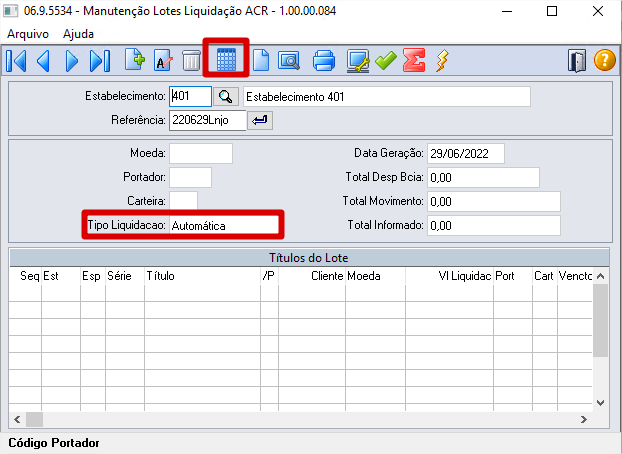Click the Portador field

click(190, 177)
